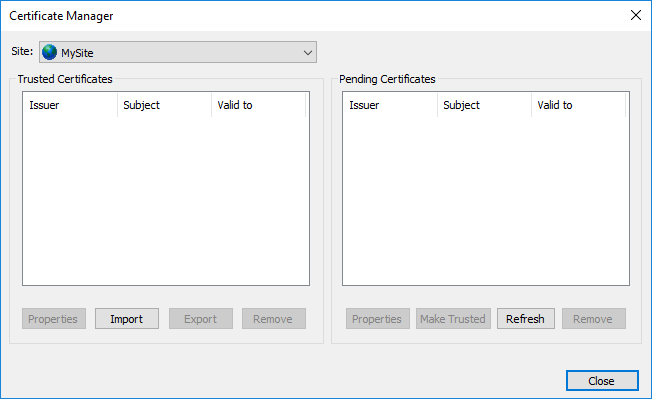Expand the Site dropdown arrow
Image resolution: width=652 pixels, height=399 pixels.
pos(308,53)
